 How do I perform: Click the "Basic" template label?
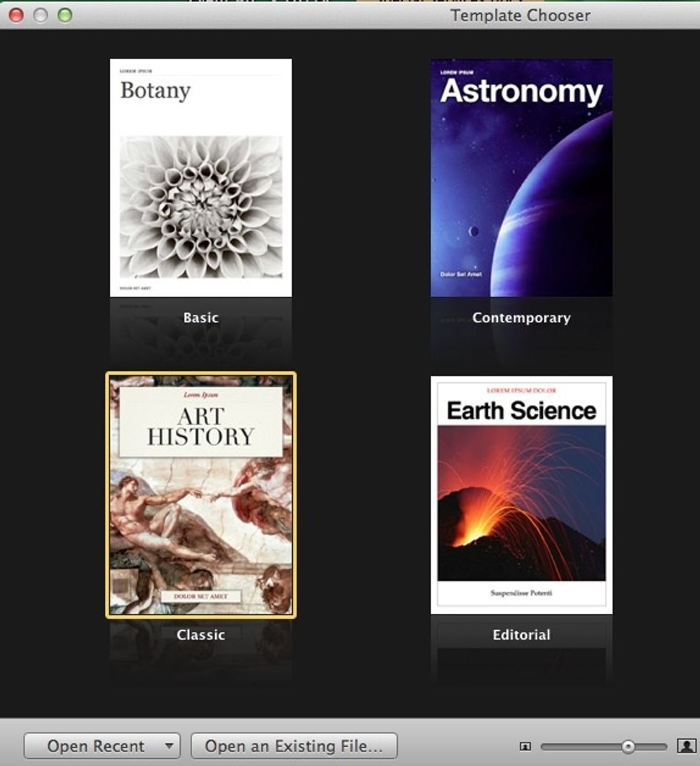pos(201,317)
